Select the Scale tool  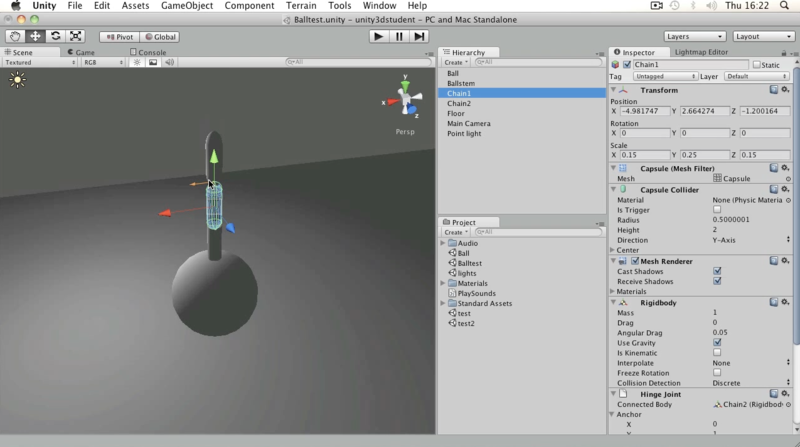point(76,36)
